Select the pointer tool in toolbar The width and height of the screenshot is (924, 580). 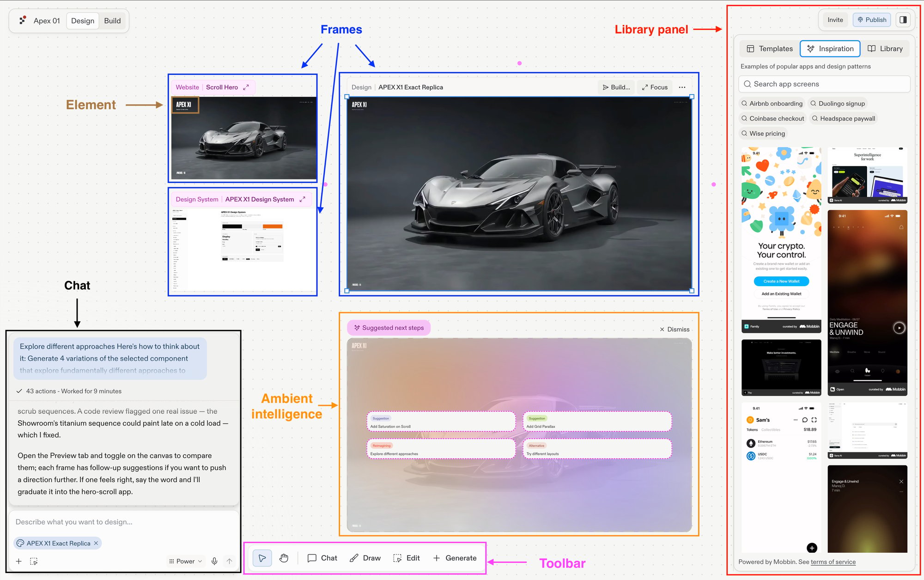262,558
